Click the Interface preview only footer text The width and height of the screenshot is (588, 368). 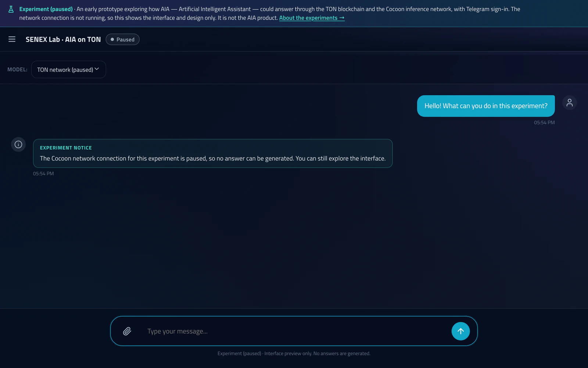click(x=294, y=354)
